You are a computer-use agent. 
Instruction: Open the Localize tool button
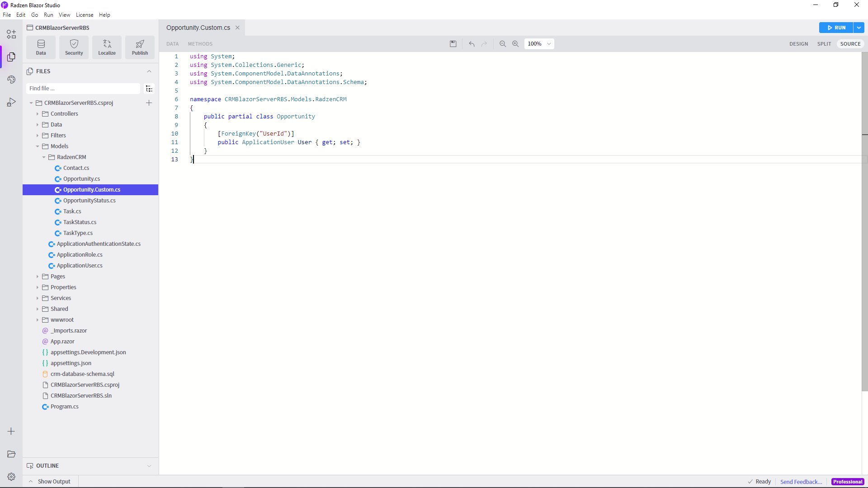pos(107,47)
